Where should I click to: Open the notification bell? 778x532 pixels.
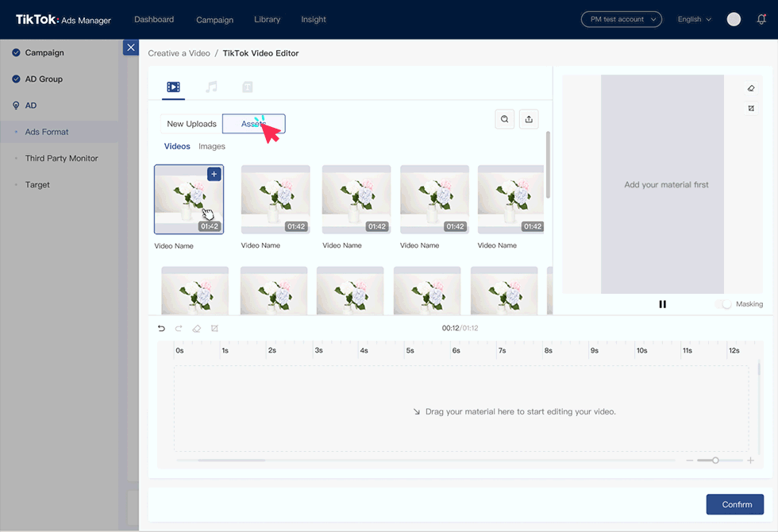click(761, 19)
